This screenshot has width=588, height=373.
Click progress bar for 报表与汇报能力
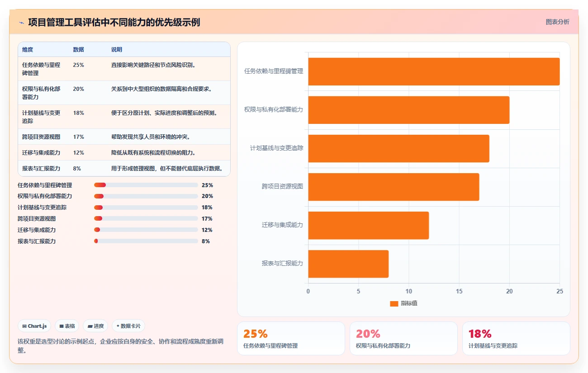[x=146, y=241]
